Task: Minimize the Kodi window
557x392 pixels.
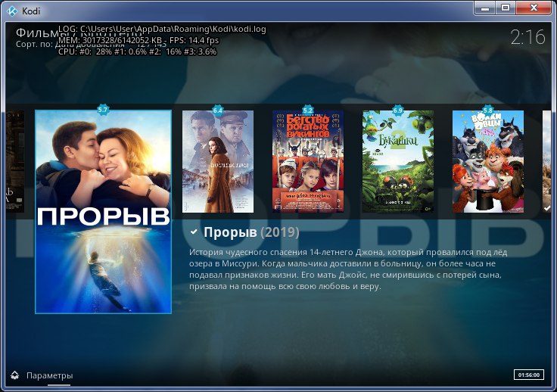Action: [x=485, y=8]
